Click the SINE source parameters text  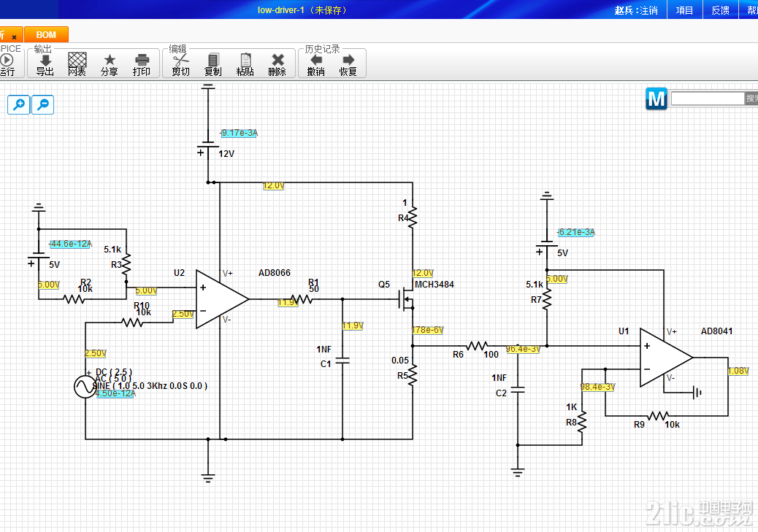[150, 386]
